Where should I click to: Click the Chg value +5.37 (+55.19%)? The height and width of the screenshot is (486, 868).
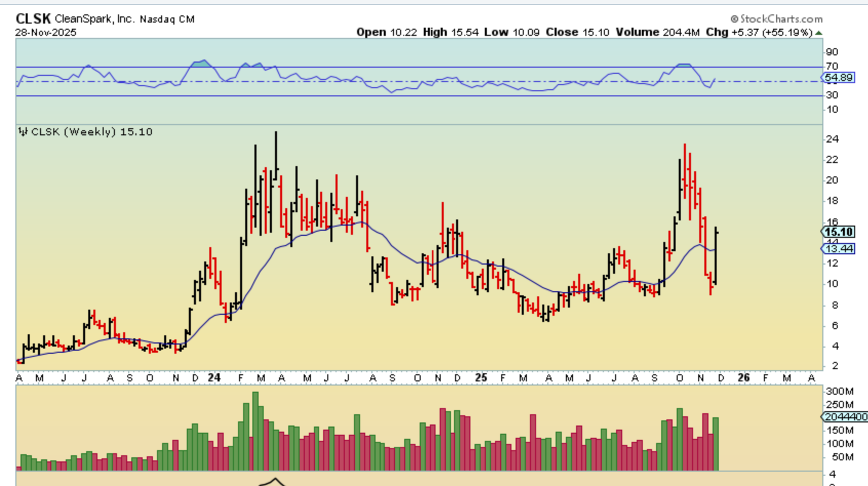point(772,32)
